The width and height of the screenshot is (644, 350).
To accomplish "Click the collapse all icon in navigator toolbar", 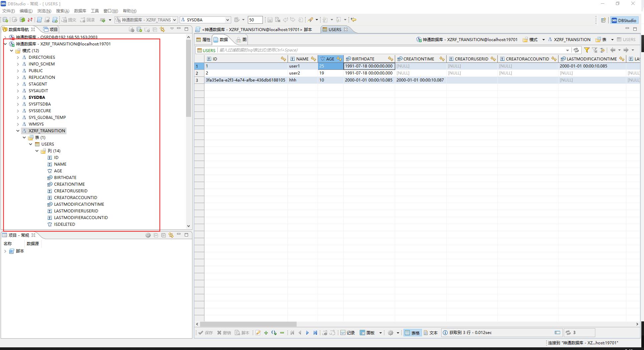I will coord(155,29).
